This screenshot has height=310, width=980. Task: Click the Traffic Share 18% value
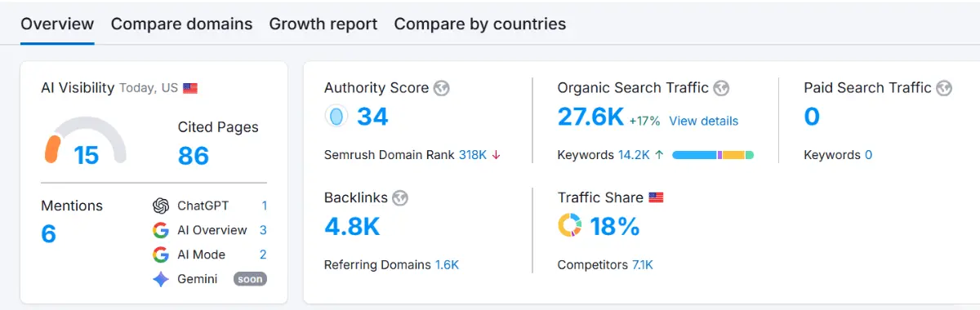[615, 226]
